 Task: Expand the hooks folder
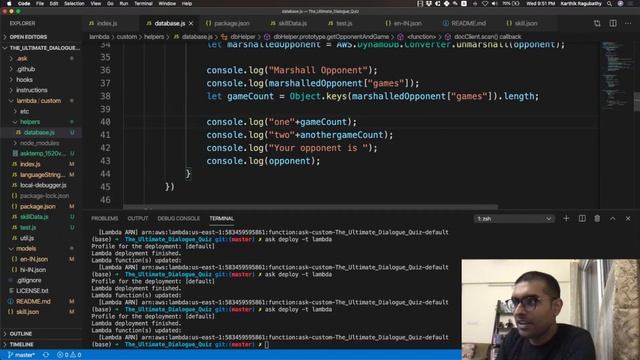click(41, 80)
